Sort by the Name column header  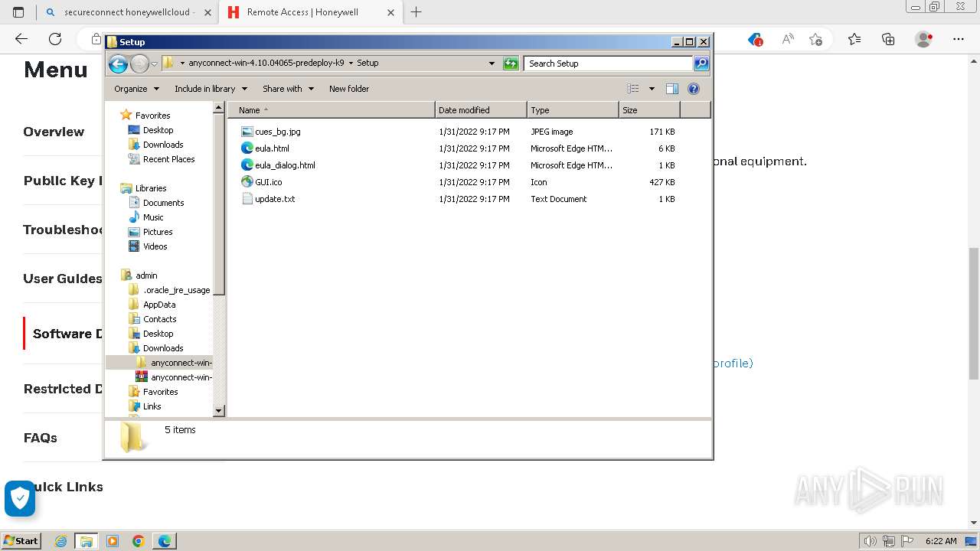[x=332, y=110]
